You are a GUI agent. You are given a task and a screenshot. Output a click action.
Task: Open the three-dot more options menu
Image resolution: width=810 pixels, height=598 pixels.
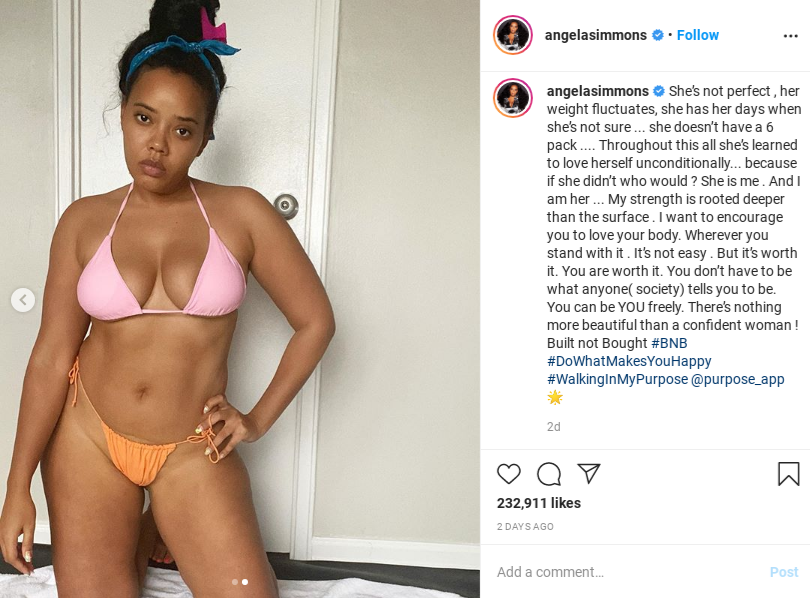tap(790, 36)
